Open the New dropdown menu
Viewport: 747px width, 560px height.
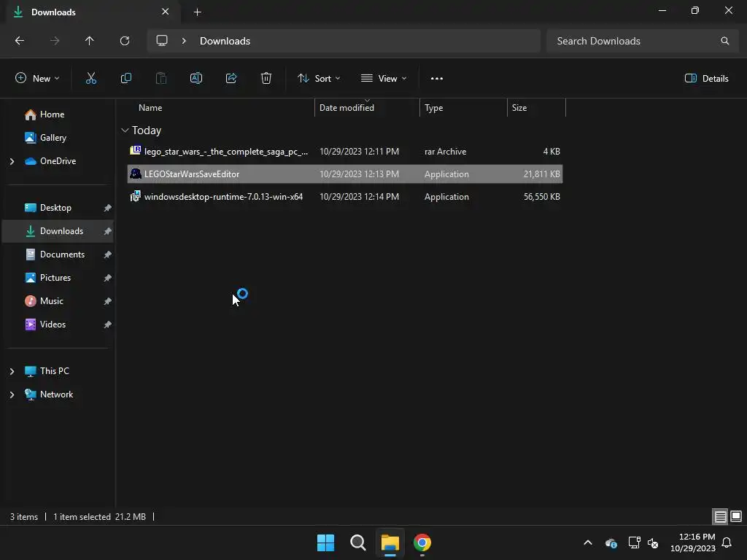point(37,79)
